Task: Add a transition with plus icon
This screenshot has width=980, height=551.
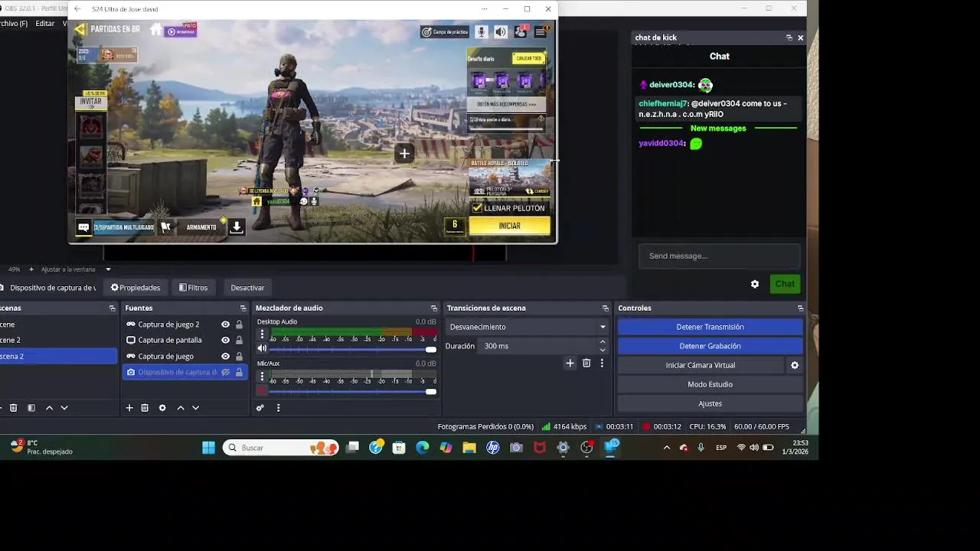Action: (570, 364)
